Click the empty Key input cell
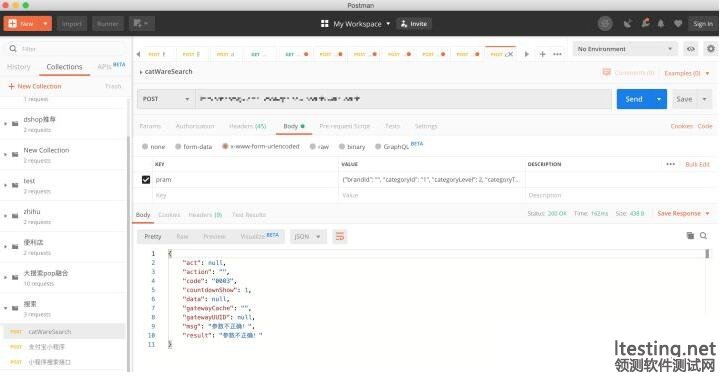The height and width of the screenshot is (379, 727). point(245,195)
